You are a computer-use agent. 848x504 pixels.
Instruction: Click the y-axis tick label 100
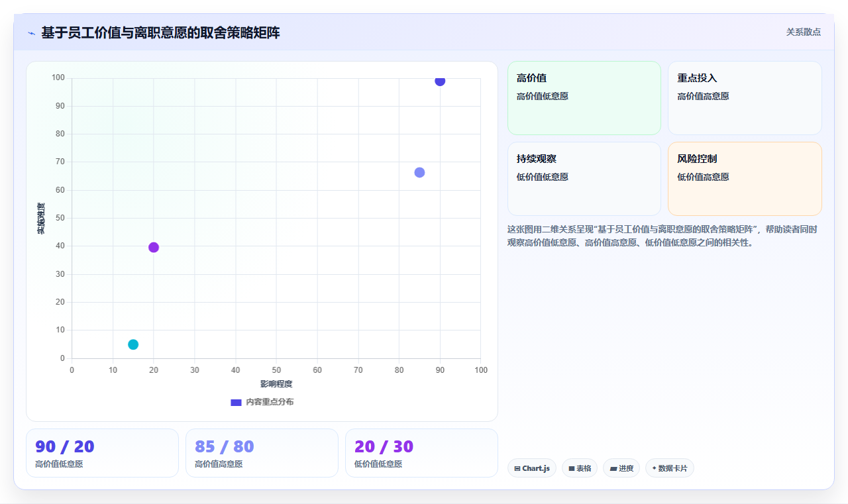click(x=58, y=78)
